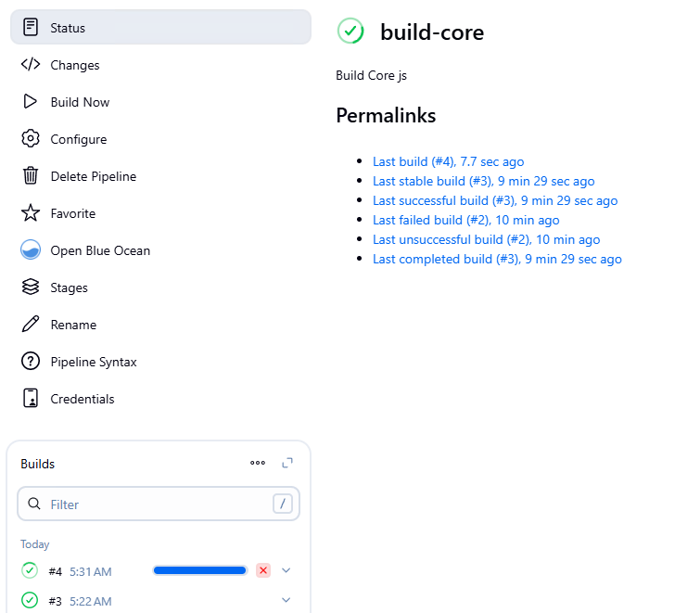Click the build #4 progress bar
Image resolution: width=700 pixels, height=613 pixels.
tap(200, 570)
